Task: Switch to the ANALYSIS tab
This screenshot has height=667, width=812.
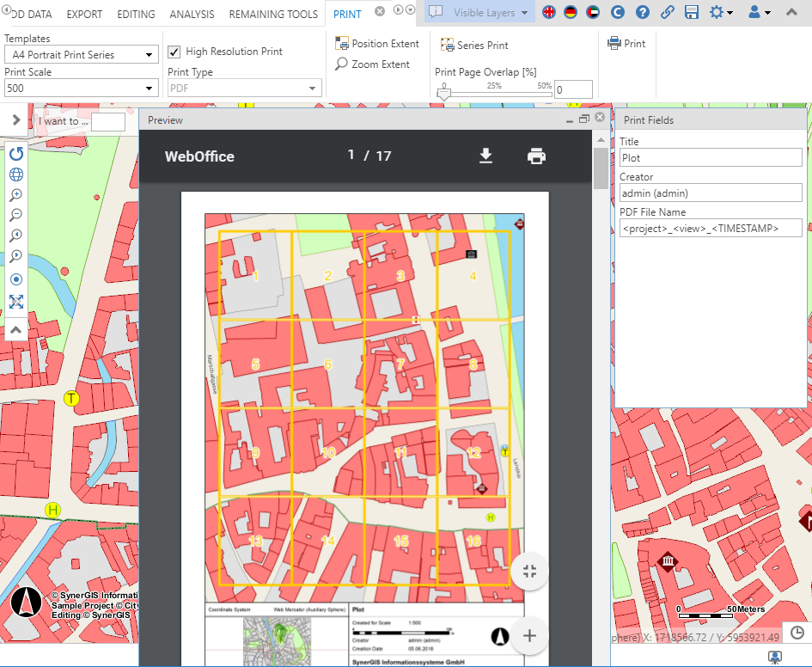Action: coord(192,14)
